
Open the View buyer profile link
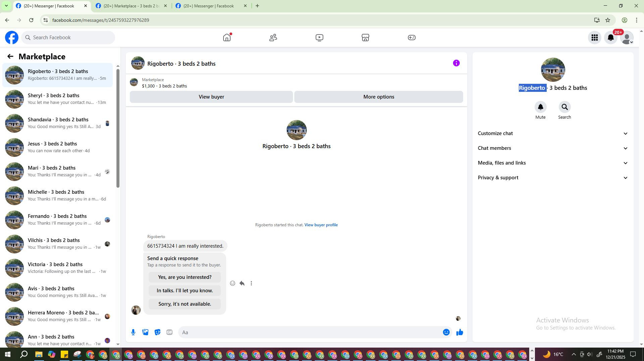[321, 225]
